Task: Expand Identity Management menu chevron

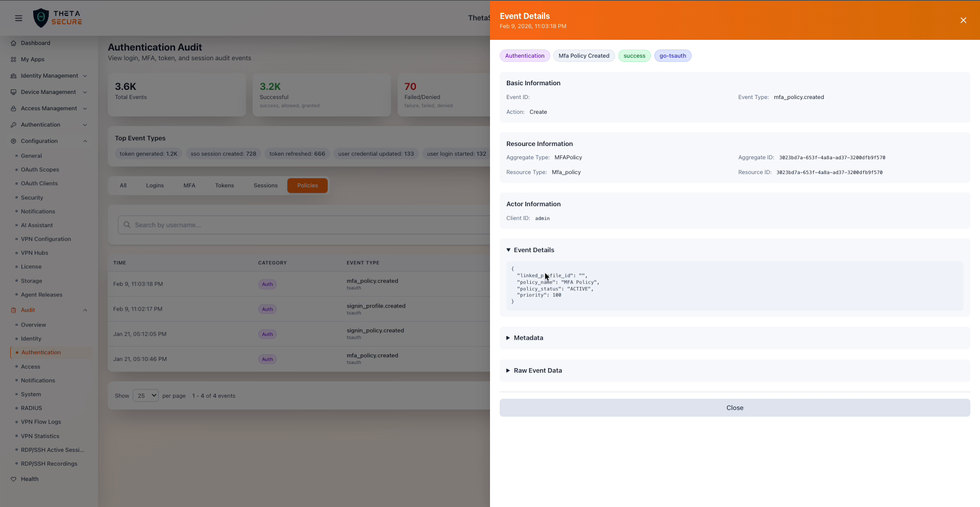Action: (85, 76)
